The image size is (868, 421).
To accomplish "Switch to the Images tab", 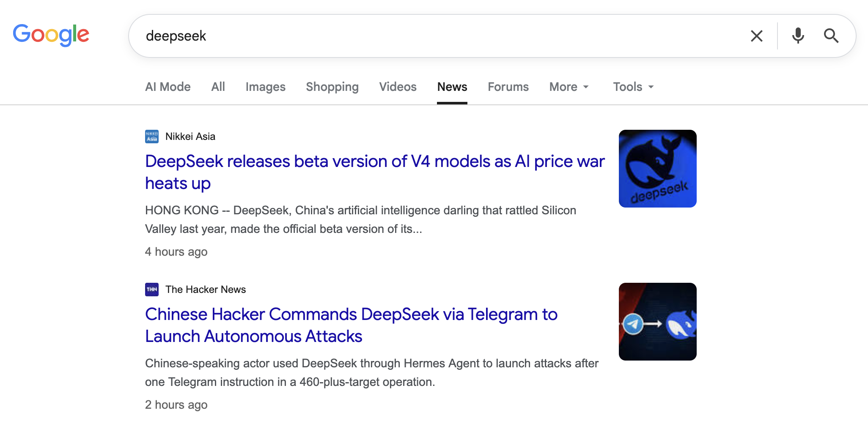I will click(x=266, y=87).
